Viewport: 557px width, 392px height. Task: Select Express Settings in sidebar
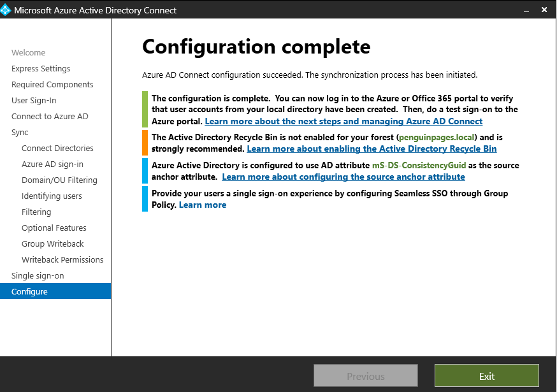coord(41,69)
